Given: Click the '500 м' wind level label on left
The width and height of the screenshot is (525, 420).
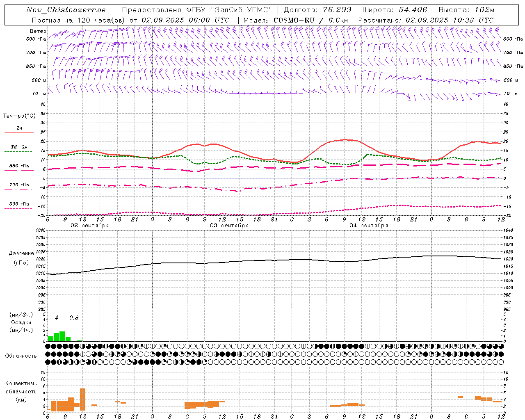Looking at the screenshot, I should (39, 80).
